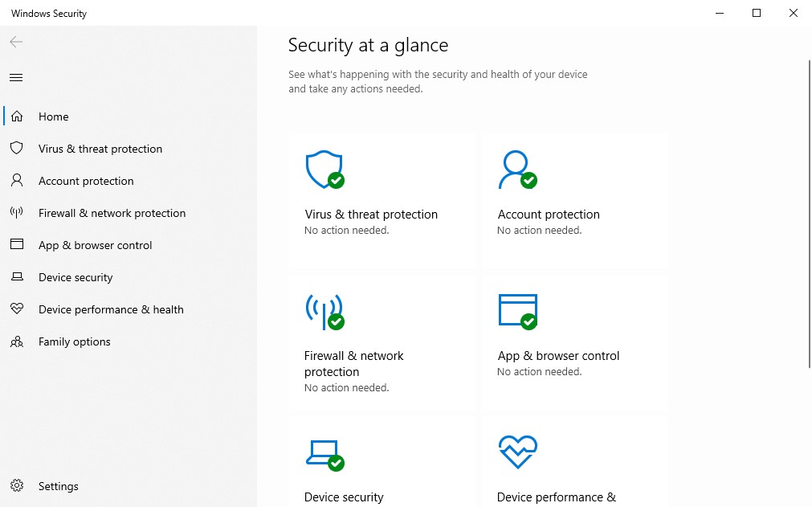Click the Device performance heart tile icon
This screenshot has width=812, height=507.
click(x=517, y=453)
